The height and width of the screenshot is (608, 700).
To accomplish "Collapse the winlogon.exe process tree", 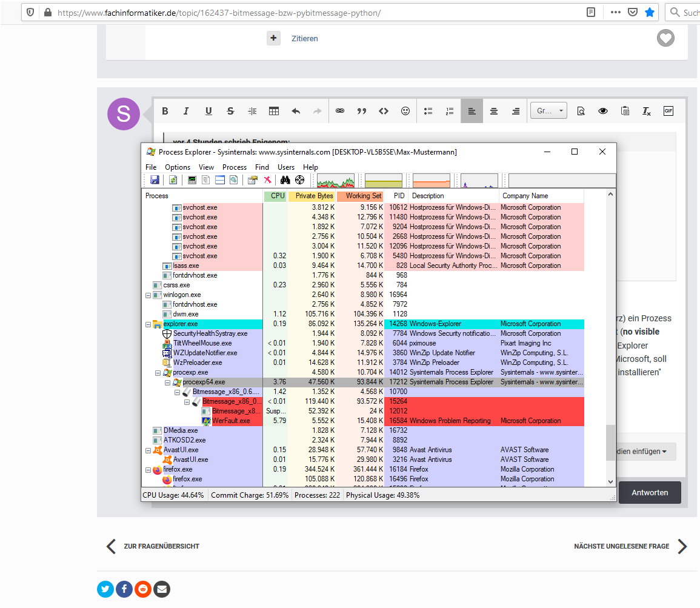I will 148,295.
